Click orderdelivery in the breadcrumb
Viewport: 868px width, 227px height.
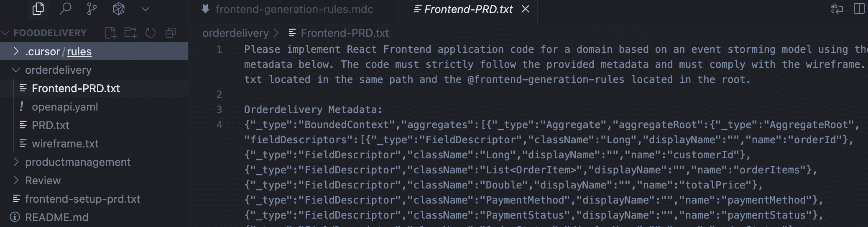[235, 33]
